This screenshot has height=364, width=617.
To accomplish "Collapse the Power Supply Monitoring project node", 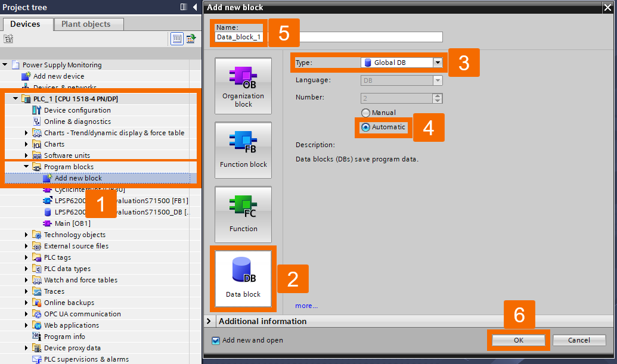I will [x=5, y=64].
